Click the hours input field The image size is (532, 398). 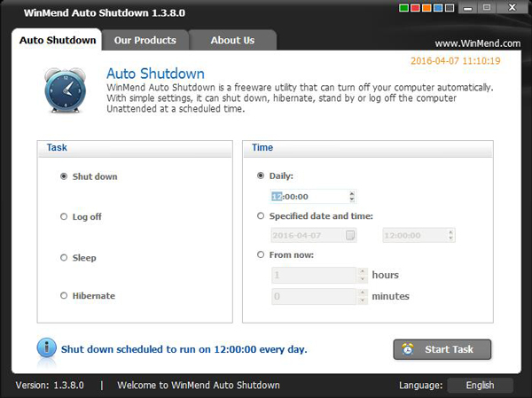(314, 275)
